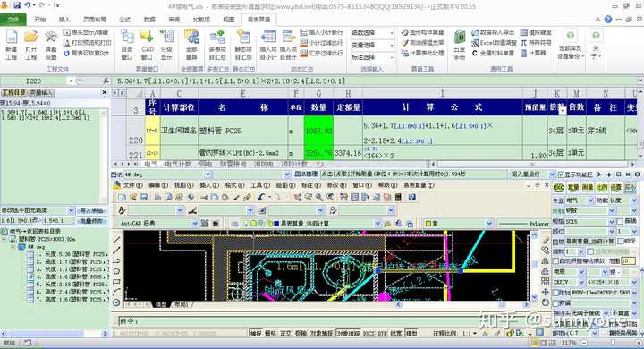Launch the CAD窗口 ribbon icon
This screenshot has width=644, height=349.
click(x=147, y=45)
